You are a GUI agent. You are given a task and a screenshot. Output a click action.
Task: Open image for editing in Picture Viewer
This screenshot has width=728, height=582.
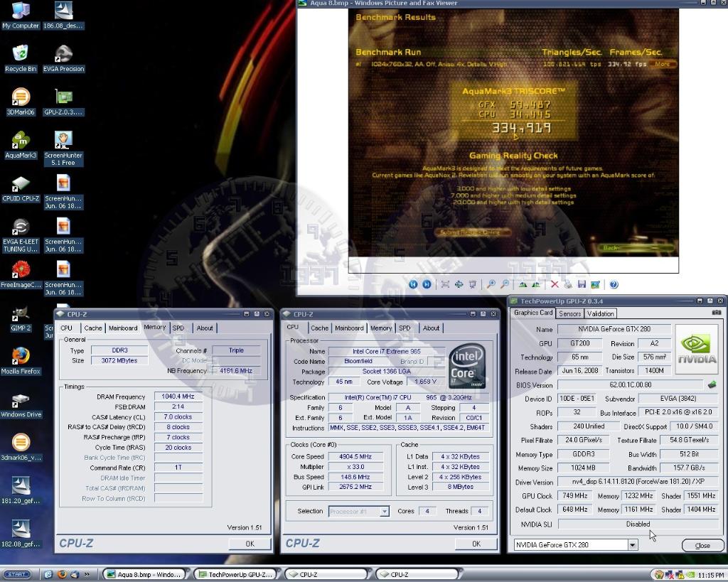click(595, 284)
